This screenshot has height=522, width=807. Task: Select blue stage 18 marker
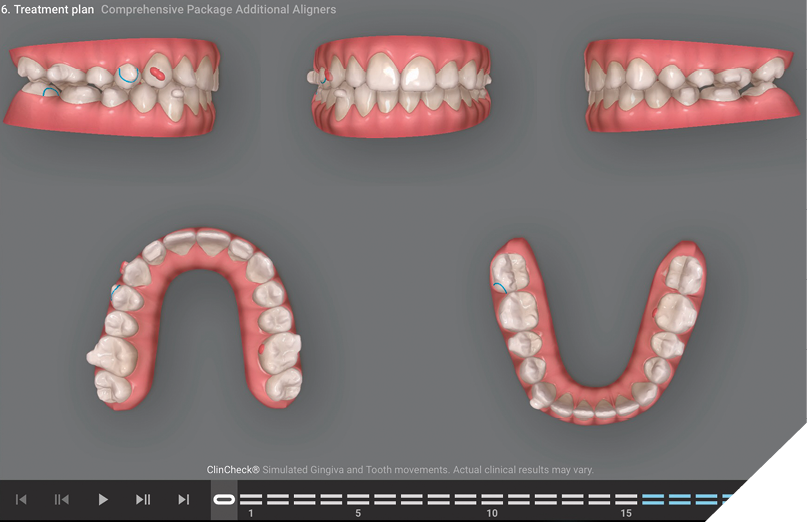pyautogui.click(x=706, y=499)
